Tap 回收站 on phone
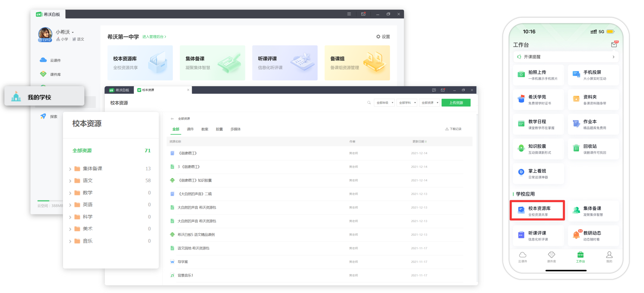The image size is (644, 293). coord(593,149)
